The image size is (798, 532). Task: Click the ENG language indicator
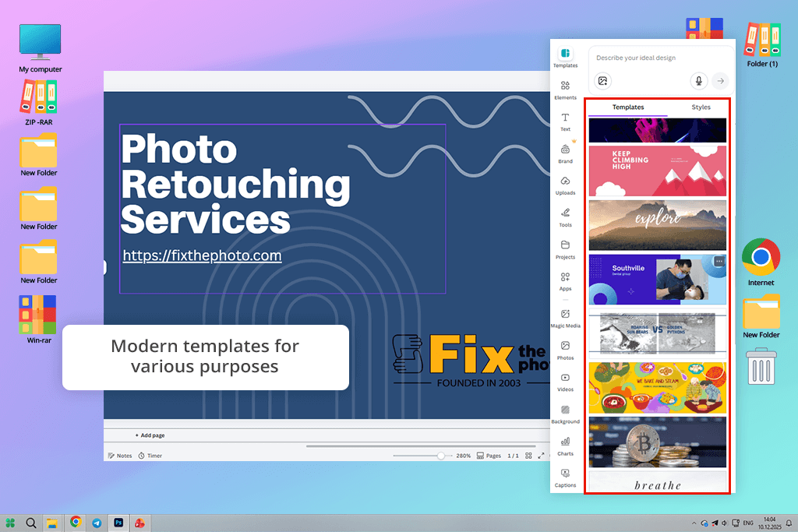coord(748,523)
